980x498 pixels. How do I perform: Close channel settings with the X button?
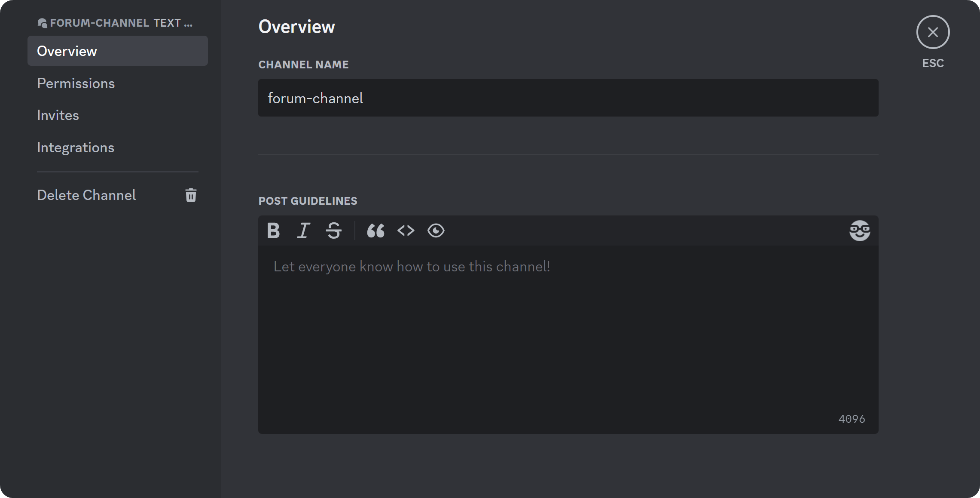(932, 32)
